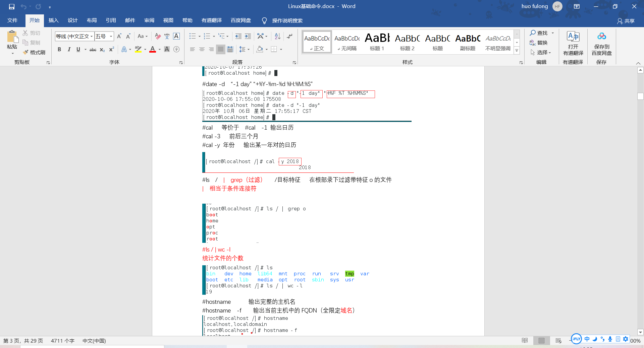Apply strikethrough to text
Image resolution: width=644 pixels, height=348 pixels.
[x=93, y=49]
